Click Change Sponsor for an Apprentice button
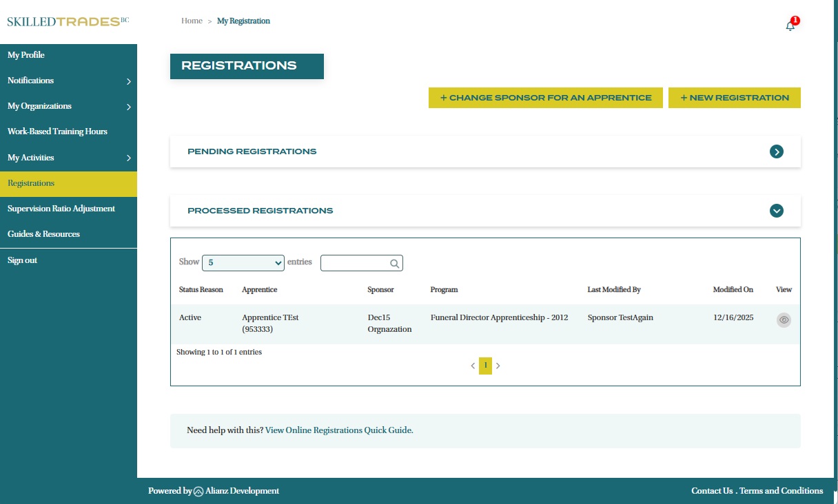The image size is (838, 504). point(545,98)
